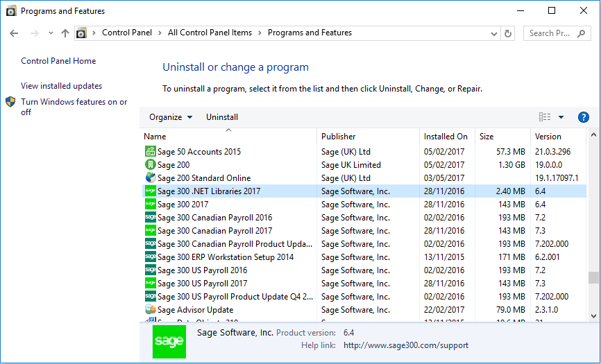The image size is (601, 364).
Task: Open the Organize dropdown menu
Action: click(x=171, y=117)
